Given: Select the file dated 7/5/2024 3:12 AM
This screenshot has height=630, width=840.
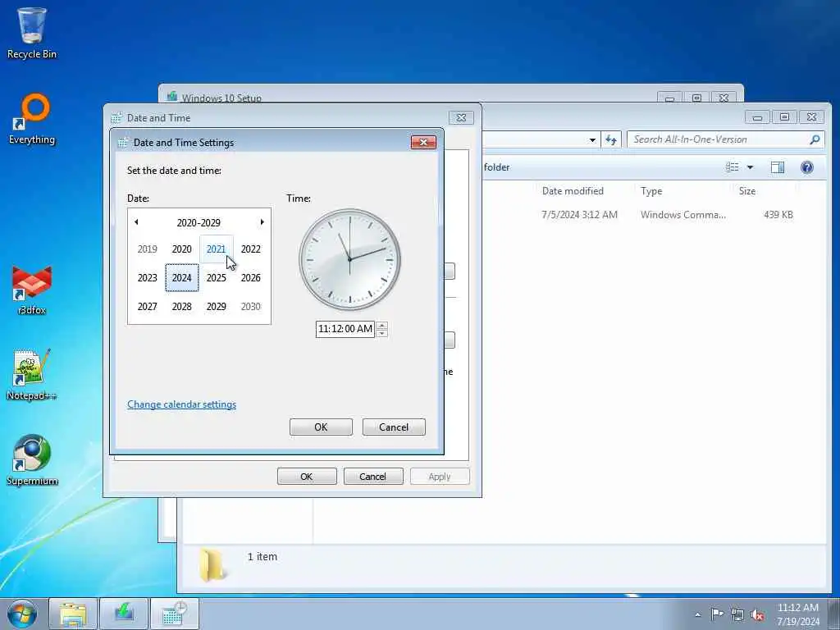Looking at the screenshot, I should click(580, 215).
